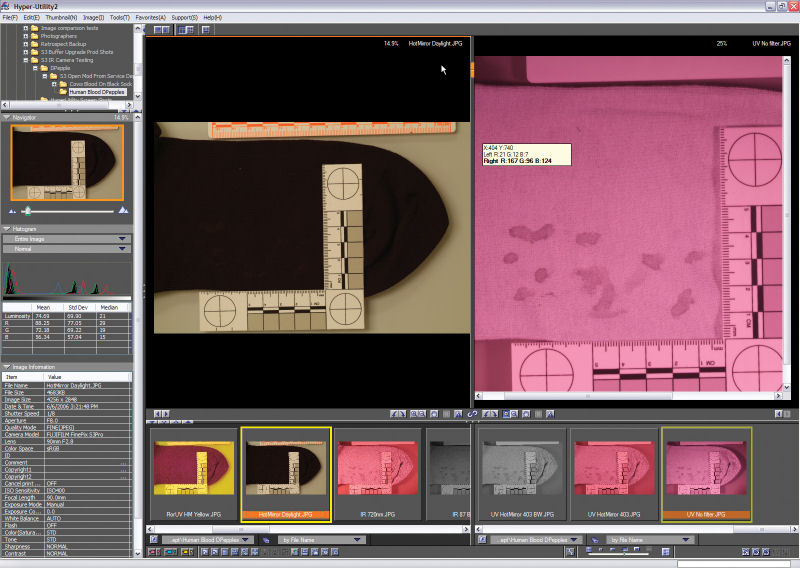Collapse the Navigator panel
800x568 pixels.
pos(7,117)
